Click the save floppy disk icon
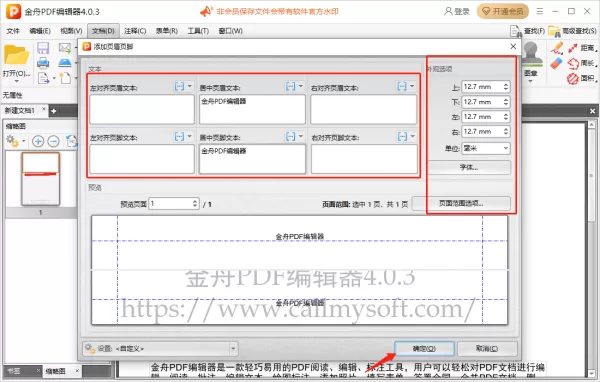 point(43,48)
